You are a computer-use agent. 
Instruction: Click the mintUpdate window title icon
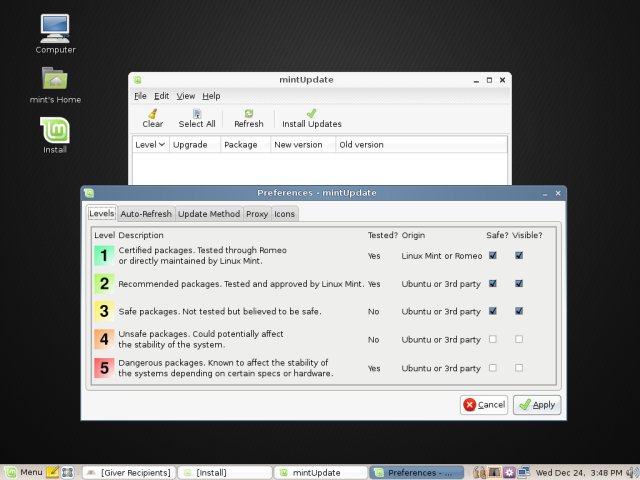coord(138,80)
